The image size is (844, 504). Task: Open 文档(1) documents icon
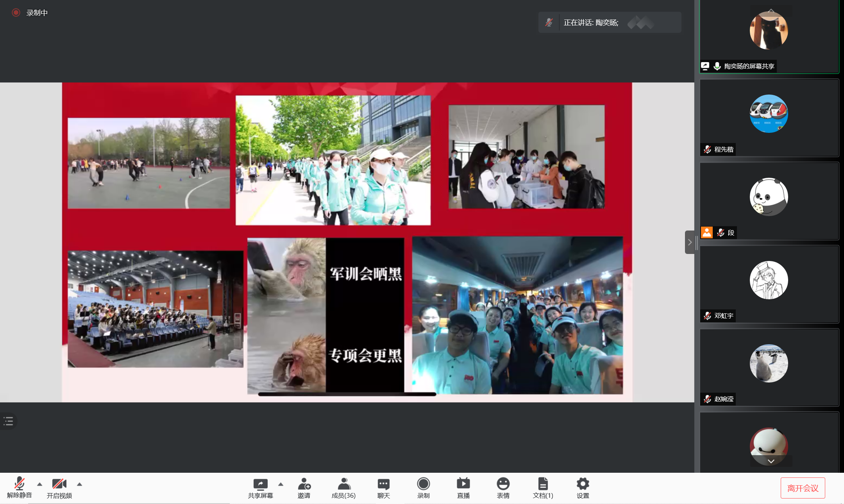(x=543, y=484)
